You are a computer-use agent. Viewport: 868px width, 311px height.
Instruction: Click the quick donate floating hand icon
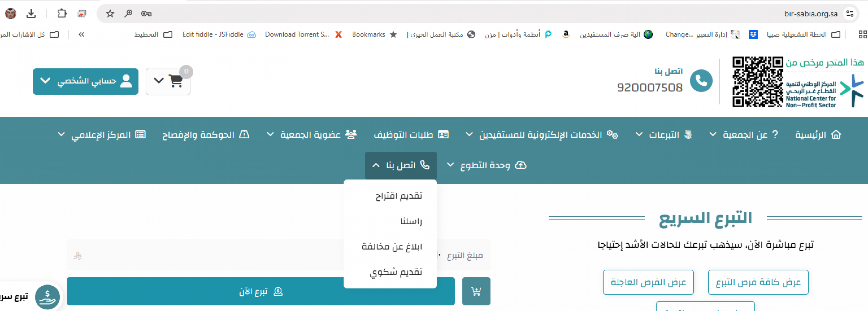click(47, 297)
